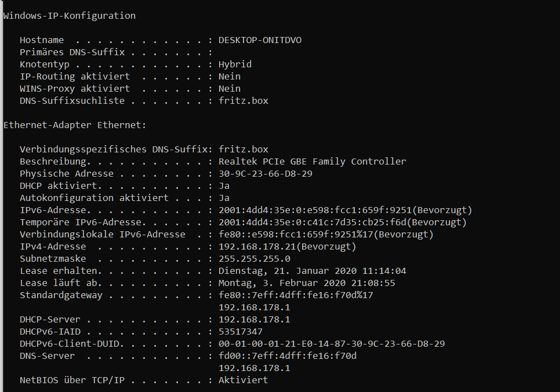Click the hostname DESKTOP-ONITDVO

pos(260,40)
